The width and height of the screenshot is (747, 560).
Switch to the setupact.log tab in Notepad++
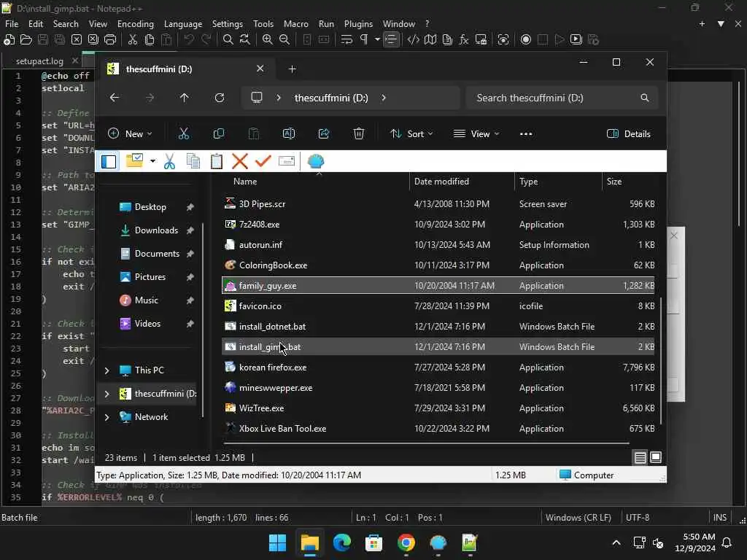click(x=39, y=61)
